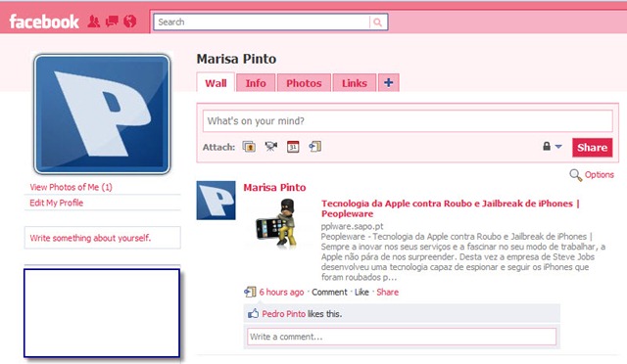Click the link-post icon beside 6 hours ago

click(250, 292)
